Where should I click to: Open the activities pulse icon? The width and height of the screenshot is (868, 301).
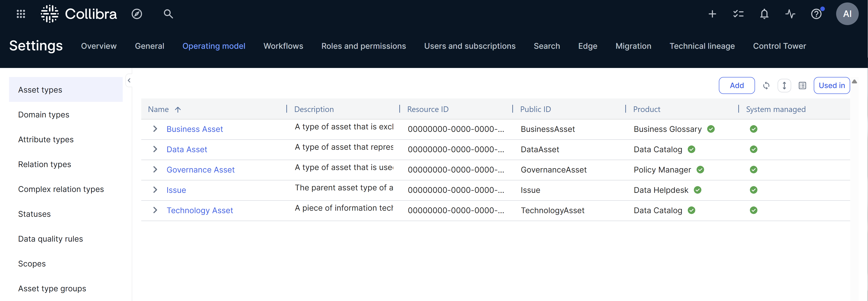click(x=790, y=14)
